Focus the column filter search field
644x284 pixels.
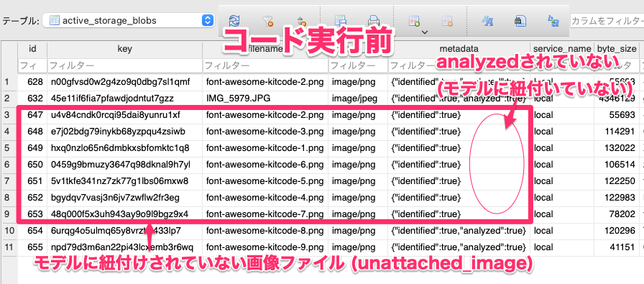(607, 20)
